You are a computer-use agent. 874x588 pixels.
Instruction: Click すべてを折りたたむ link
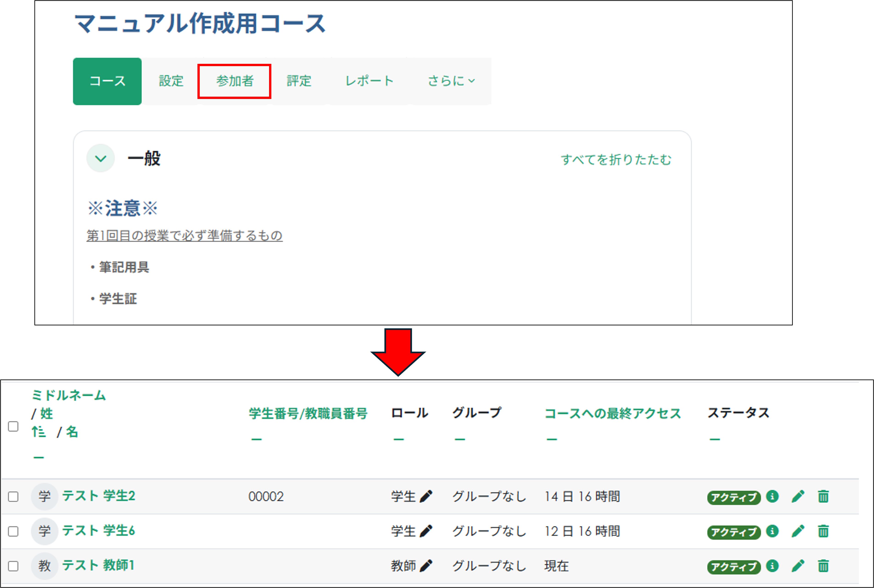click(616, 160)
